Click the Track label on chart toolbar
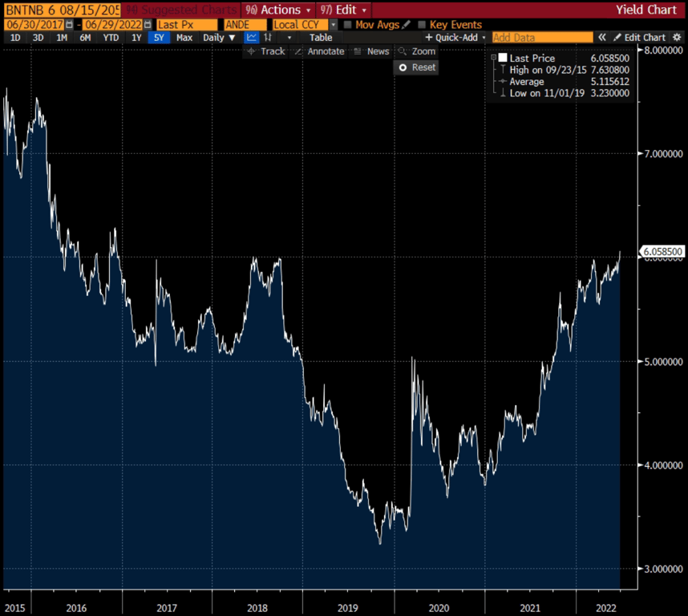The image size is (688, 616). (273, 51)
